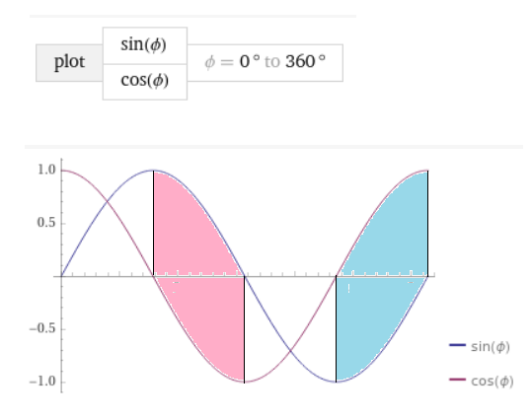This screenshot has height=420, width=531.
Task: Click the cos(ϕ) legend label
Action: click(x=493, y=382)
